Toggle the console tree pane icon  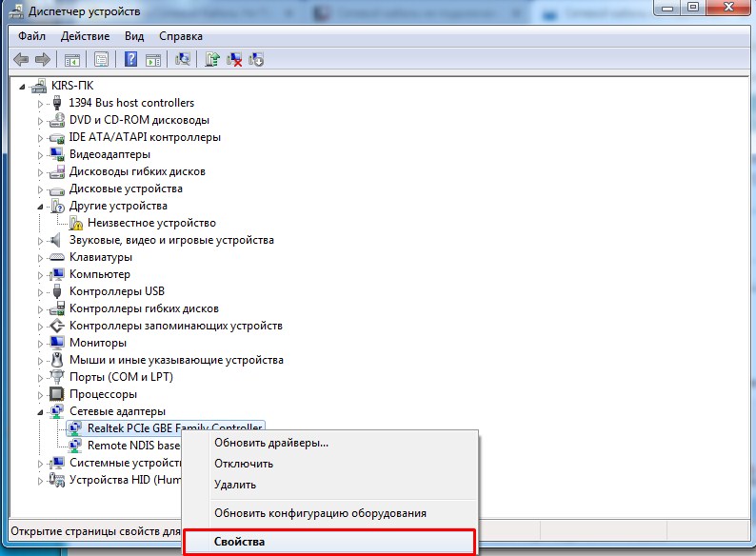pos(72,60)
